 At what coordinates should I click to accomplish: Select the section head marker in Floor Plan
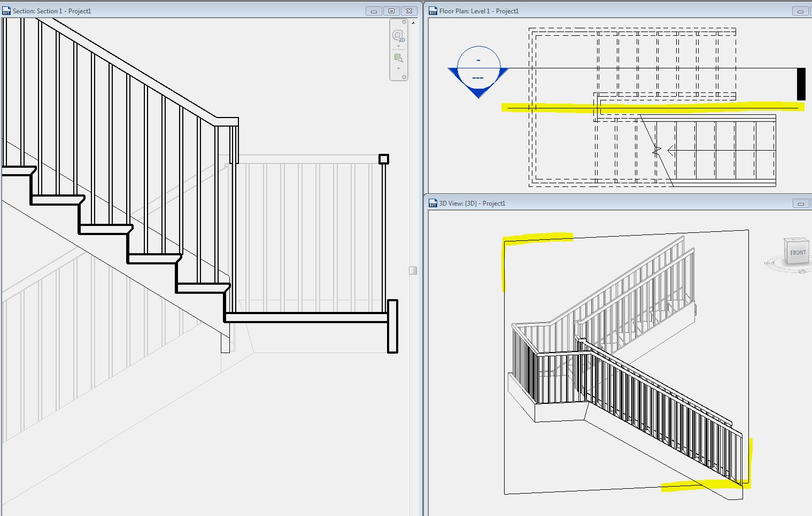[x=478, y=72]
